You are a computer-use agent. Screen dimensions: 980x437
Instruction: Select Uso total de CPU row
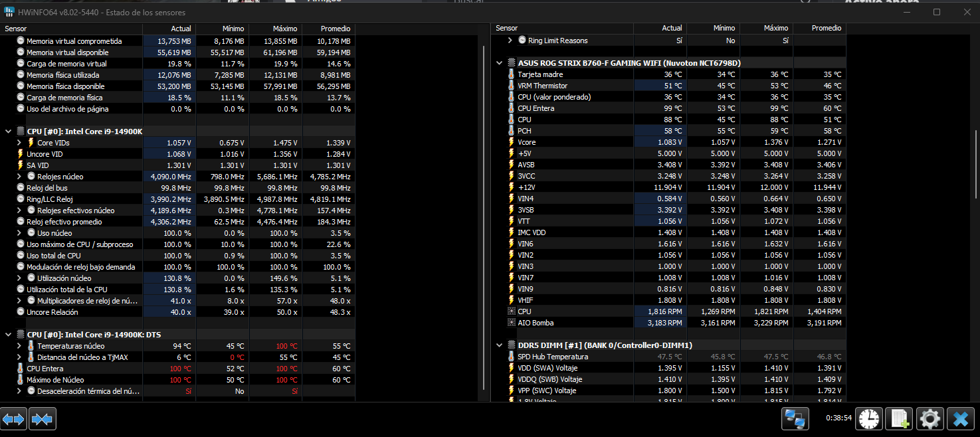[x=178, y=256]
